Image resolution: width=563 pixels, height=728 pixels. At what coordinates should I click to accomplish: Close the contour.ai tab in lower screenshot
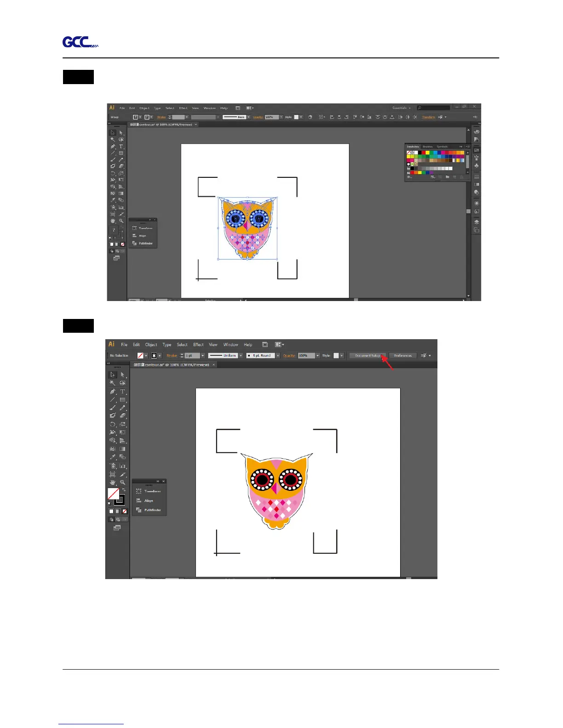tap(213, 365)
